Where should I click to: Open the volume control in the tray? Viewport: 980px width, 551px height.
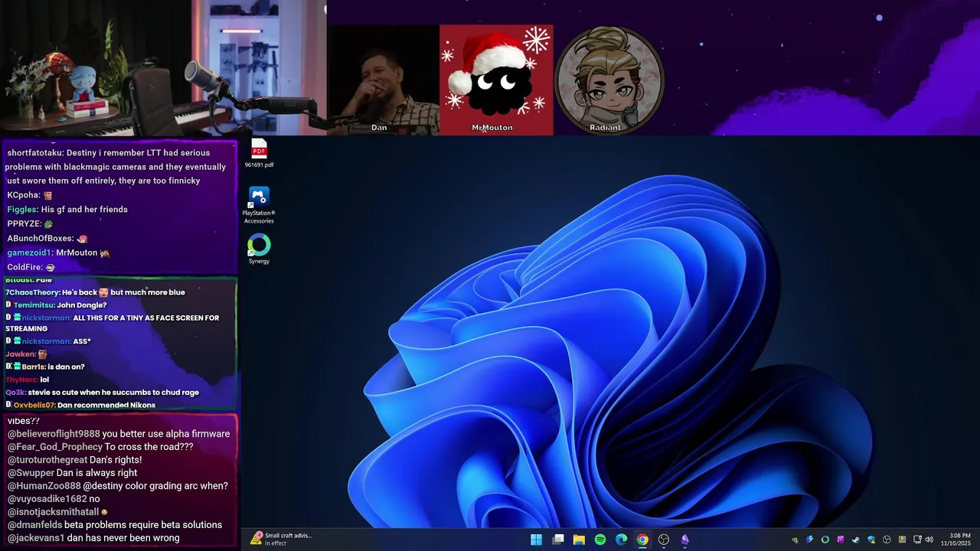pos(929,540)
